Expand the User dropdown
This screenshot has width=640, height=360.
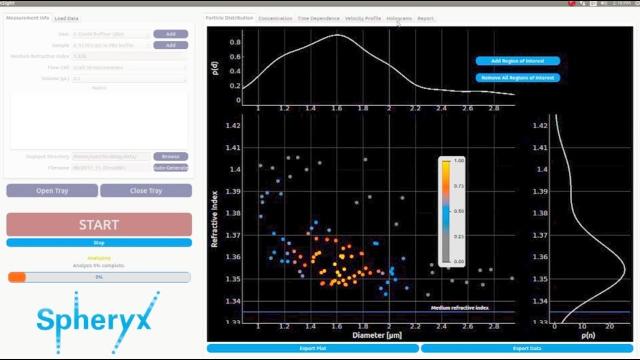point(111,34)
